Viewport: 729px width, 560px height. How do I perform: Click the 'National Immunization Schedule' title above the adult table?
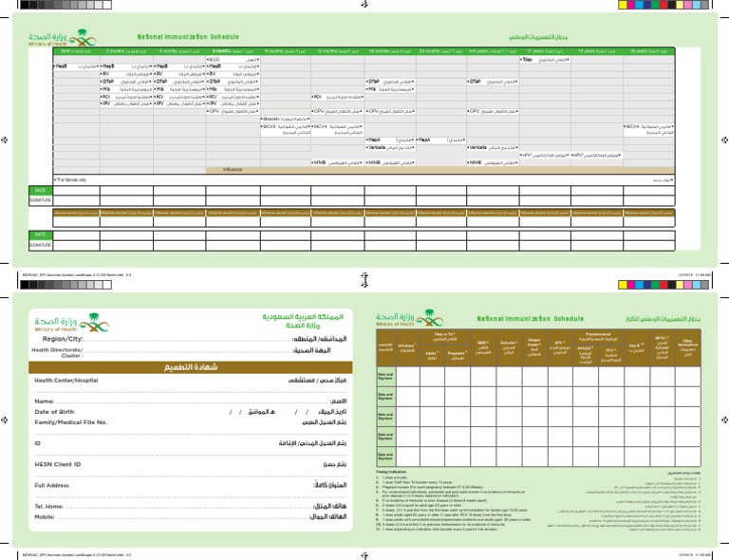pyautogui.click(x=530, y=319)
